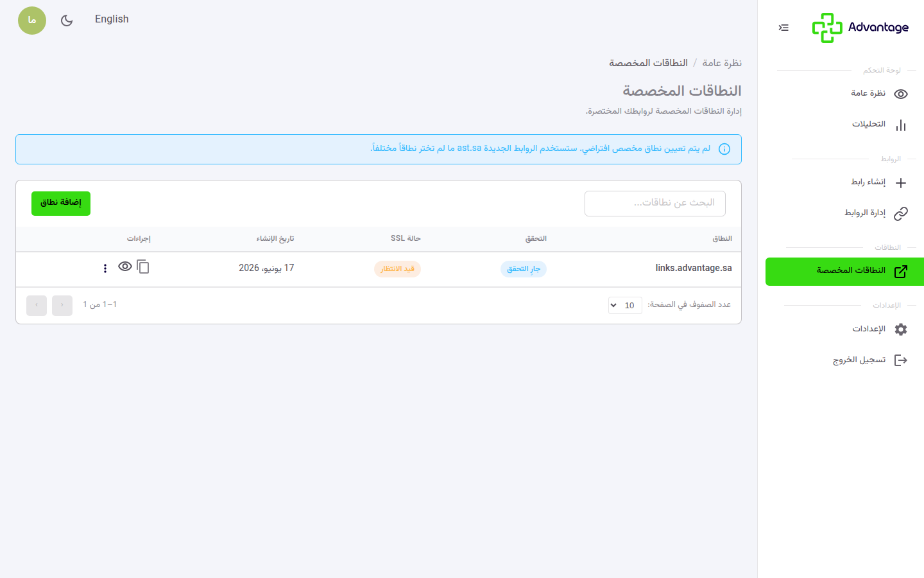Open الإعدادات in the sidebar

[844, 329]
